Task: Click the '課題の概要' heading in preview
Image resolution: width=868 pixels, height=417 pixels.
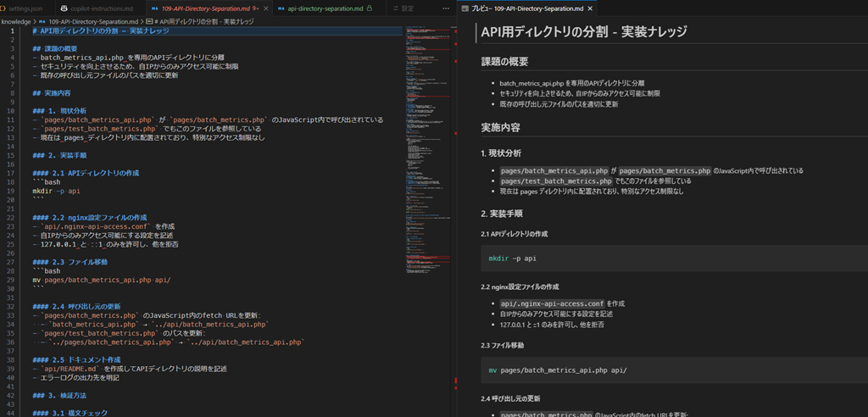Action: pos(504,62)
